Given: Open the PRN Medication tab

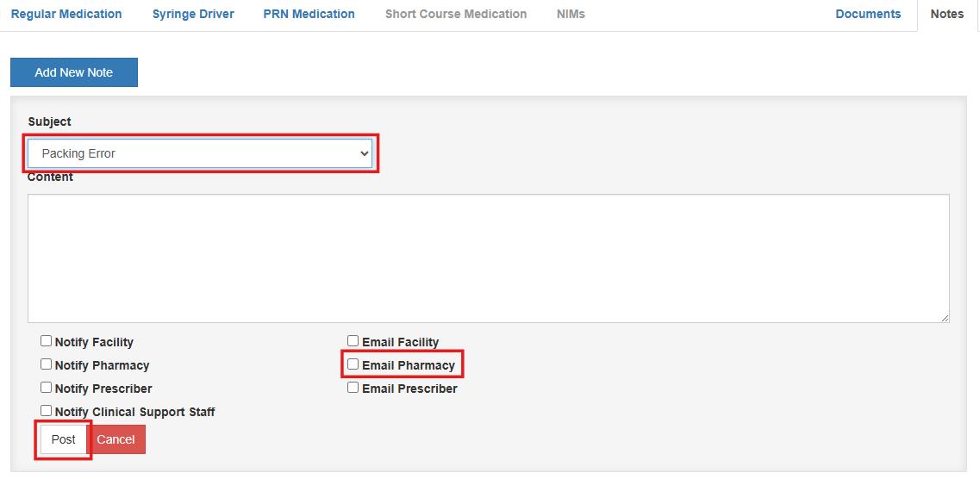Looking at the screenshot, I should (x=309, y=14).
